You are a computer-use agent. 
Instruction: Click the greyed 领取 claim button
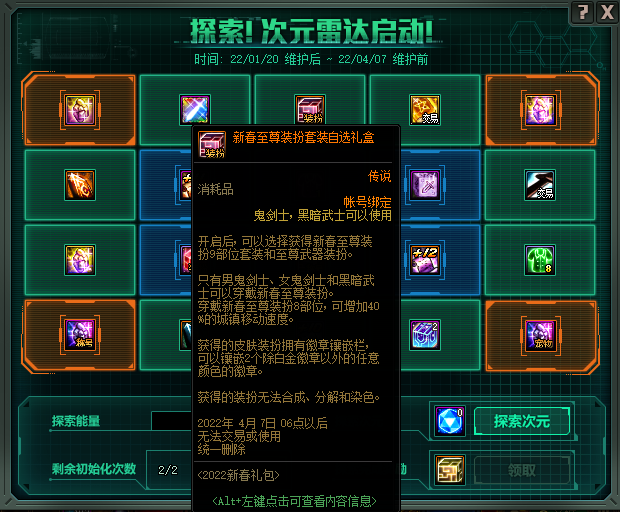click(522, 470)
